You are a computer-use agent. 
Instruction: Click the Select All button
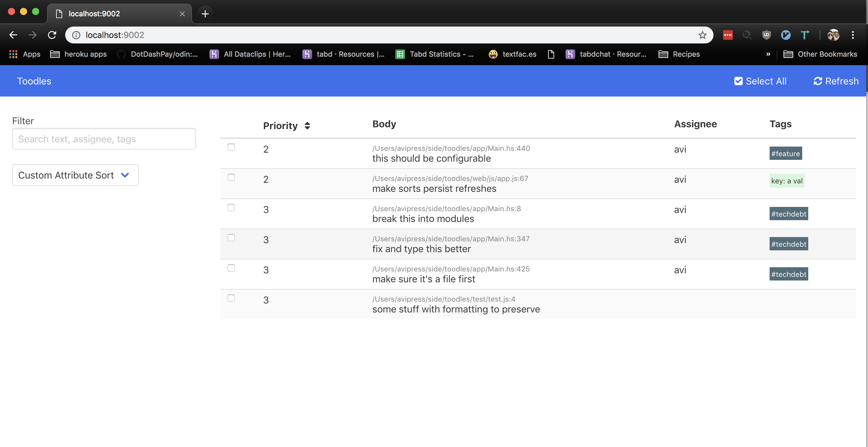click(760, 81)
